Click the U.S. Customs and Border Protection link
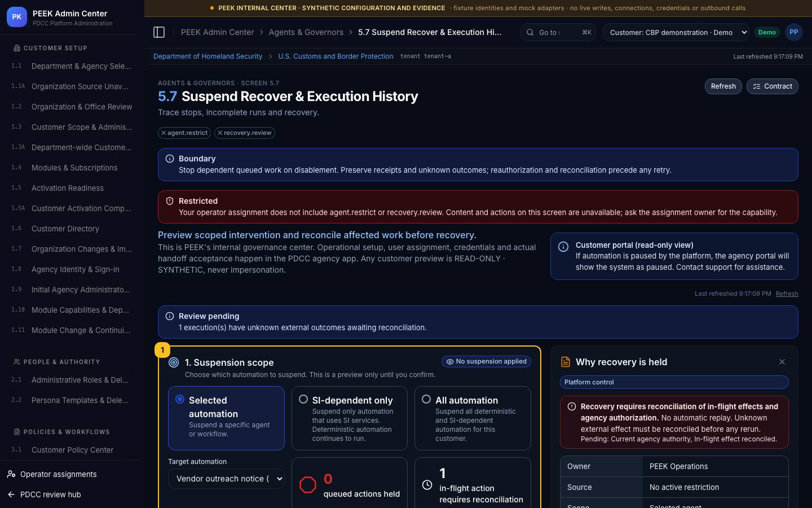Viewport: 812px width, 508px height. [x=336, y=56]
